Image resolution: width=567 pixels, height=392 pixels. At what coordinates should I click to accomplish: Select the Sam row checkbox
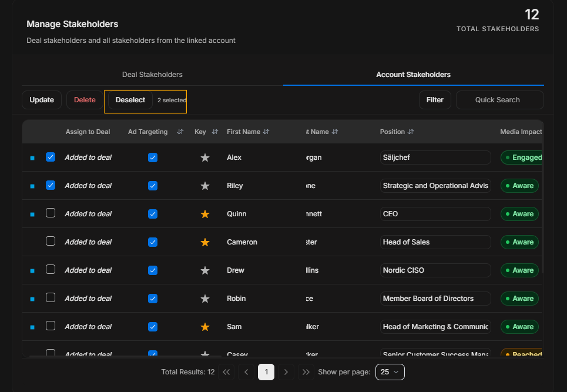coord(51,326)
